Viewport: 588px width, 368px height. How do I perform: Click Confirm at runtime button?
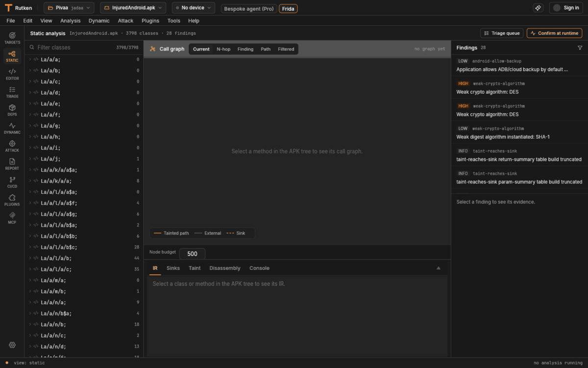tap(554, 33)
